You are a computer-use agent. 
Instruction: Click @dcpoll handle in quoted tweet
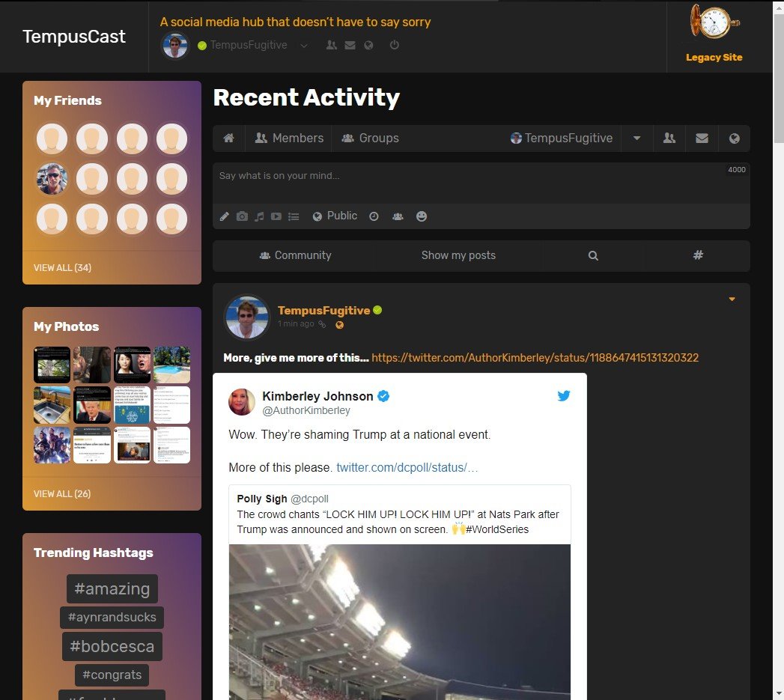309,499
